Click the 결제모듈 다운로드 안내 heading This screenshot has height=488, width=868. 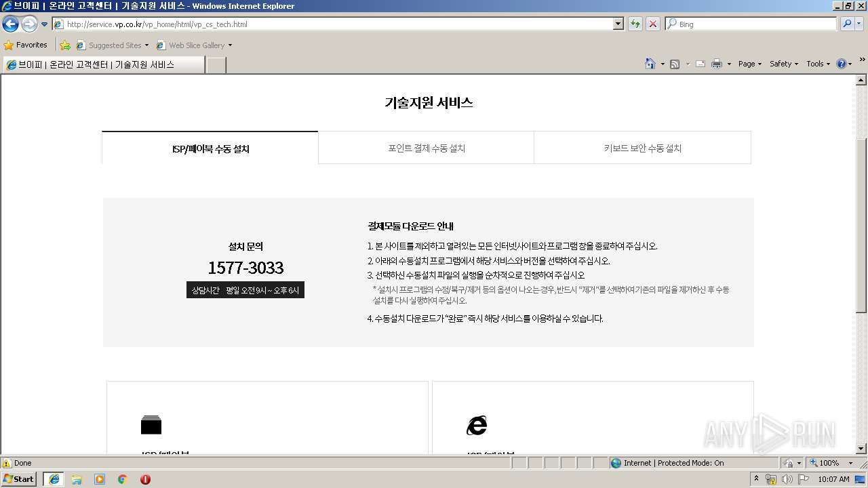click(x=410, y=226)
